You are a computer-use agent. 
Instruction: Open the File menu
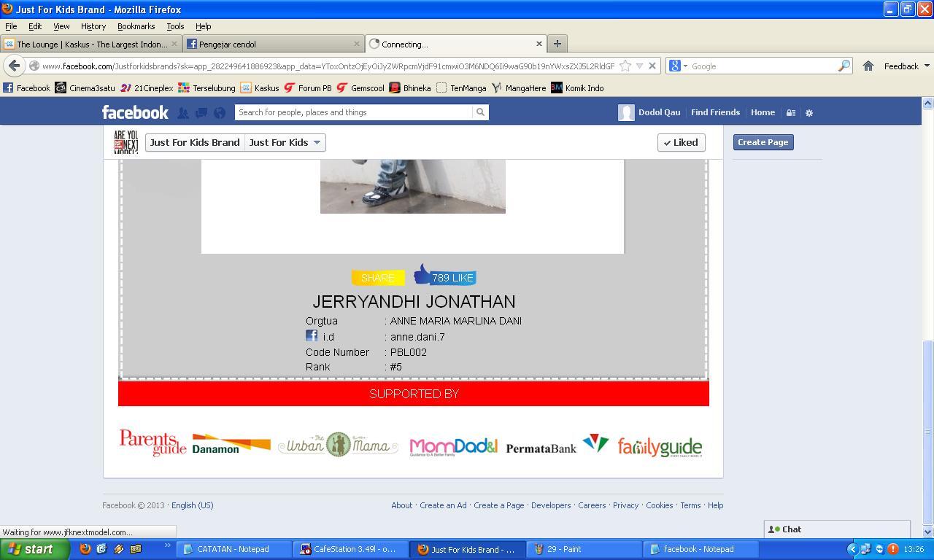point(11,26)
